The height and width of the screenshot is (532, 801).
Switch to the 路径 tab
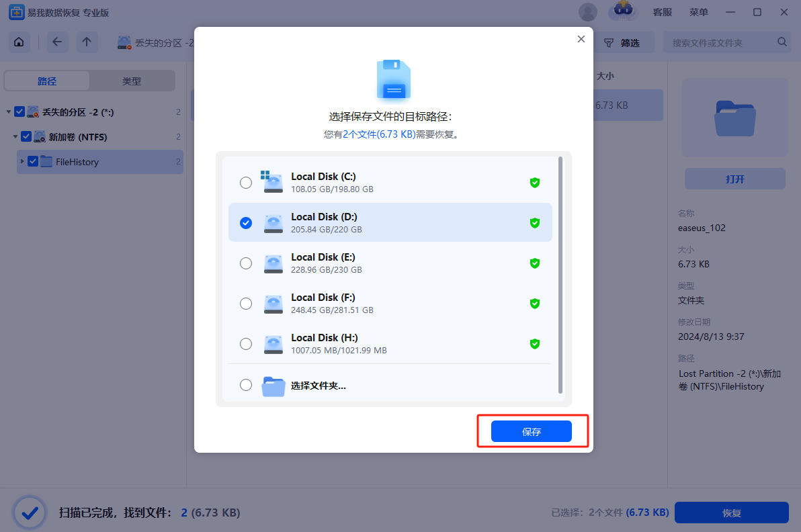pyautogui.click(x=47, y=81)
